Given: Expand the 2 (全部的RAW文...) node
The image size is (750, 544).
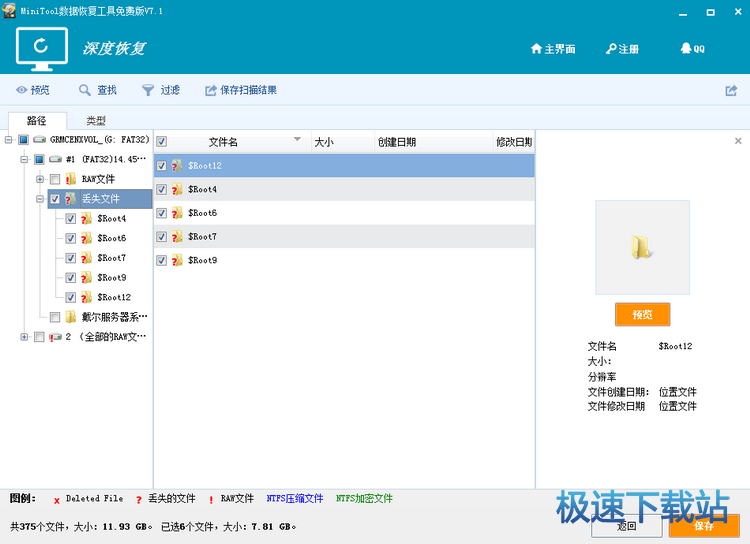Looking at the screenshot, I should [24, 337].
